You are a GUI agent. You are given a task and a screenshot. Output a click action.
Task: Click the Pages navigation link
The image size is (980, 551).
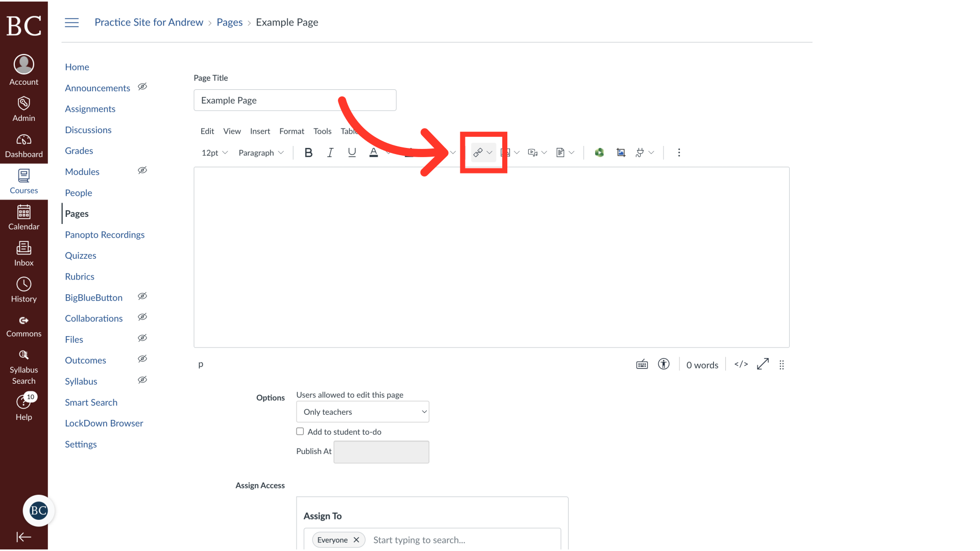(x=77, y=213)
